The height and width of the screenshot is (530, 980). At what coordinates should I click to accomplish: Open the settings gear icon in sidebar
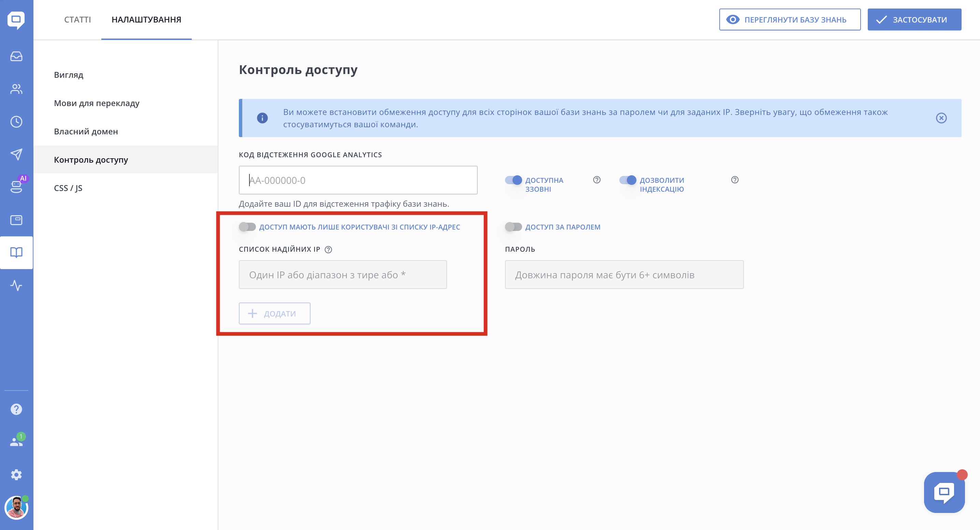[x=16, y=474]
